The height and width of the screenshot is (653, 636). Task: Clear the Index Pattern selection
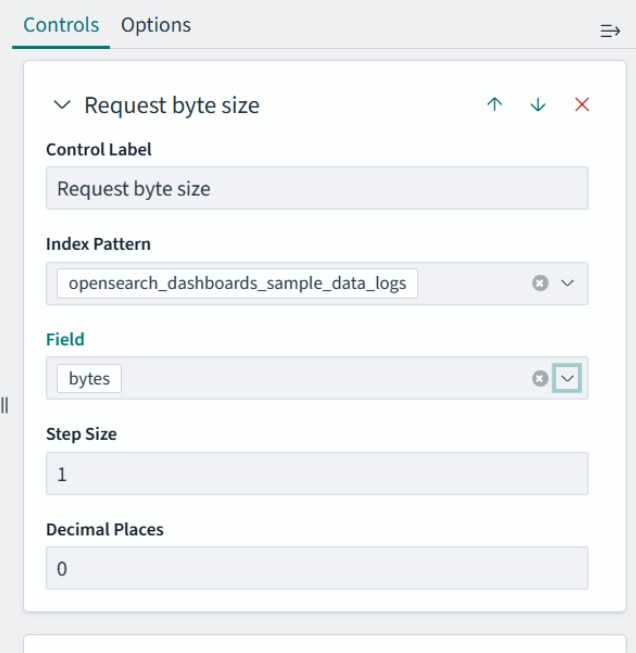[x=540, y=283]
